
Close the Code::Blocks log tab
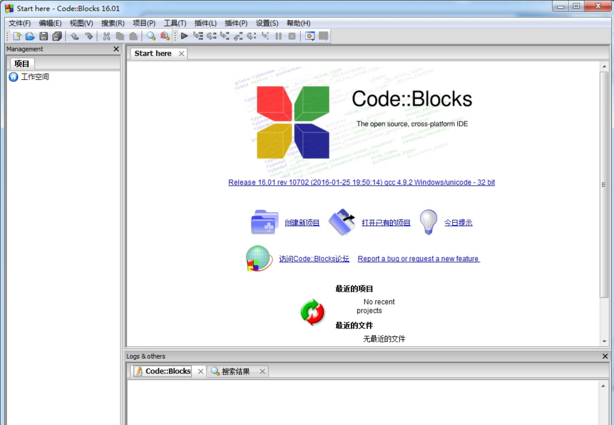200,371
